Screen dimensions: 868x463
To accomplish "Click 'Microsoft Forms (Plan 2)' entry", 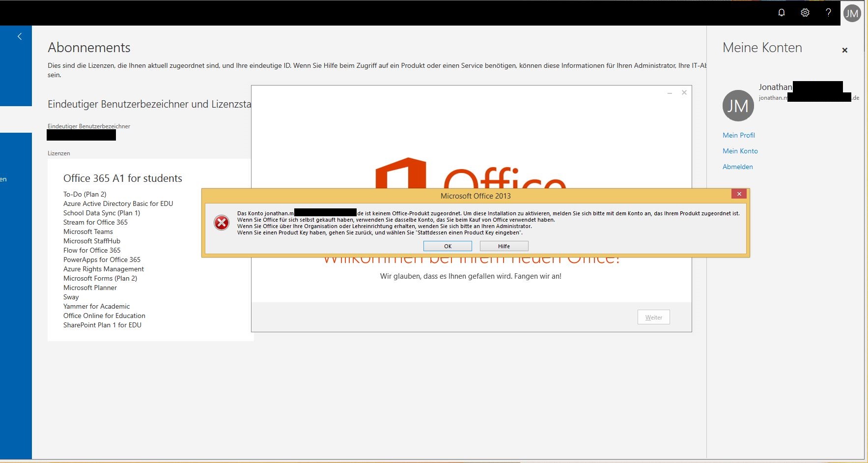I will pos(100,278).
